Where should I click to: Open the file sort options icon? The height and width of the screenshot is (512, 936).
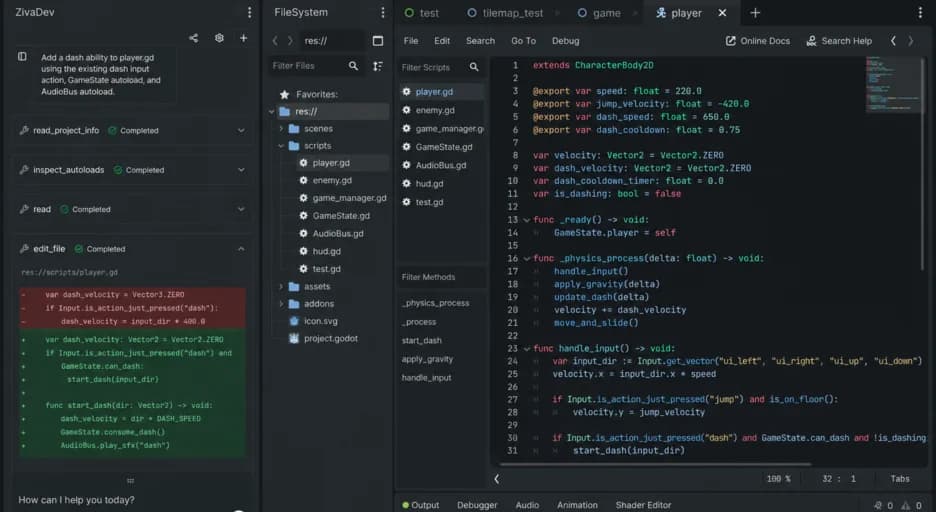(378, 66)
